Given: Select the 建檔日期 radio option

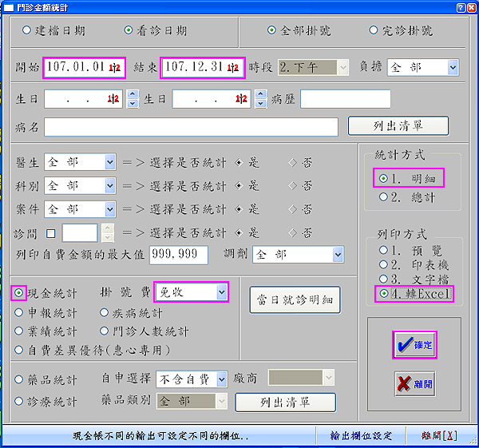Looking at the screenshot, I should [26, 31].
